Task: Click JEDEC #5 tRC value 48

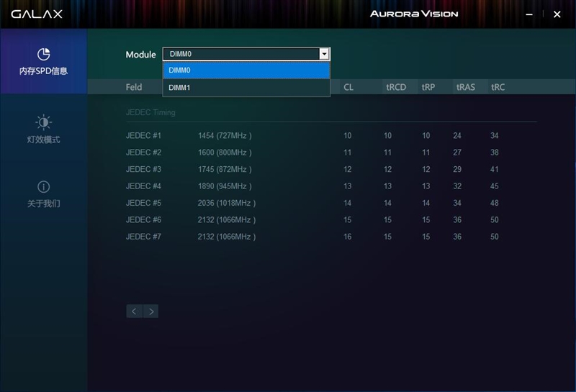Action: coord(495,203)
